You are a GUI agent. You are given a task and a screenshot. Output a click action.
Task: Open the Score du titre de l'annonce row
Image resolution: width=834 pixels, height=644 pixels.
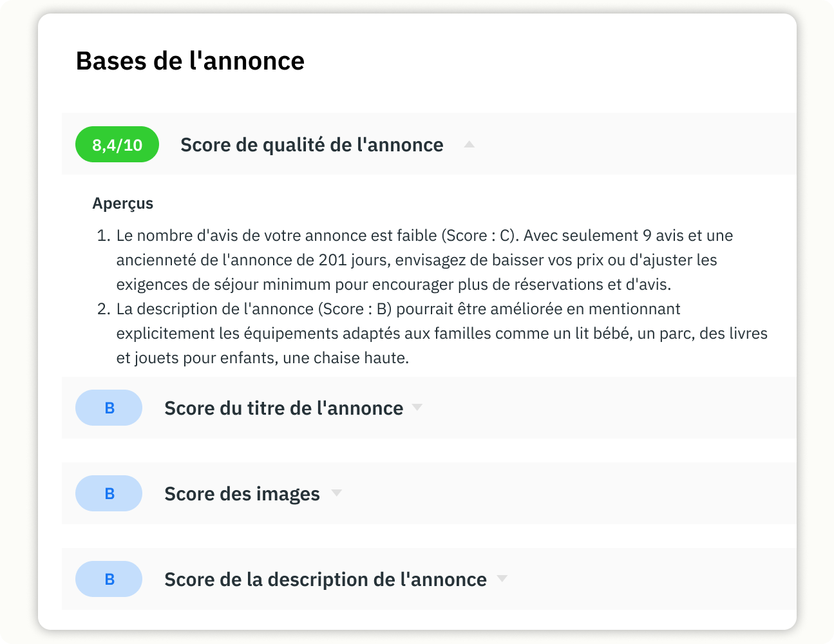[x=429, y=408]
